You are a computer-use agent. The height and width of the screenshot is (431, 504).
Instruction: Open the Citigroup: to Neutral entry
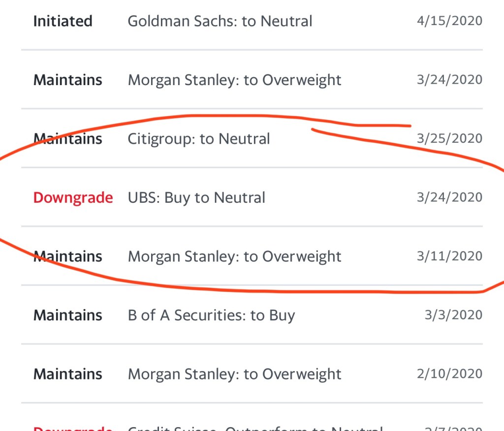pos(198,139)
